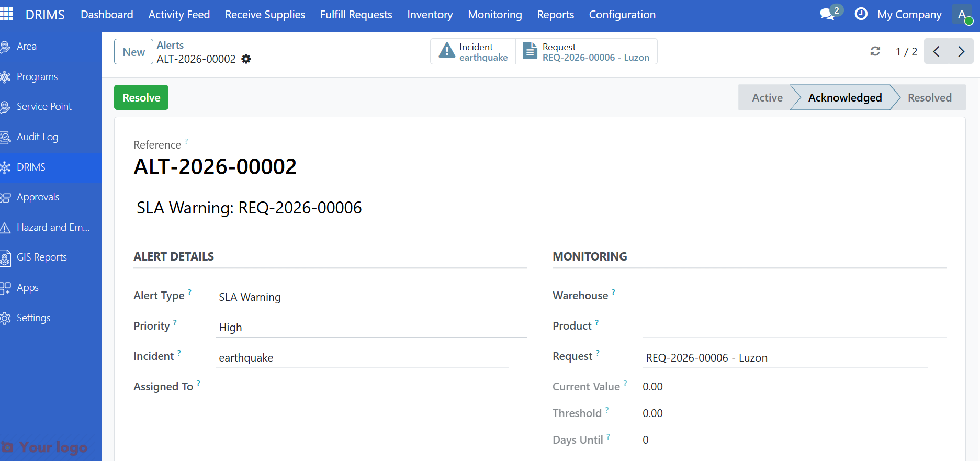The height and width of the screenshot is (461, 980).
Task: Open the Reports menu
Action: click(556, 15)
